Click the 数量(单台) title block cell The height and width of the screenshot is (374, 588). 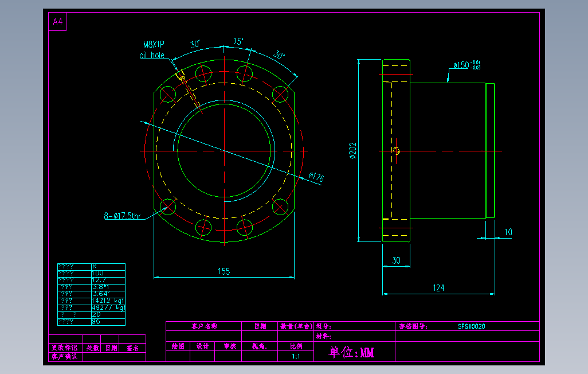point(296,326)
